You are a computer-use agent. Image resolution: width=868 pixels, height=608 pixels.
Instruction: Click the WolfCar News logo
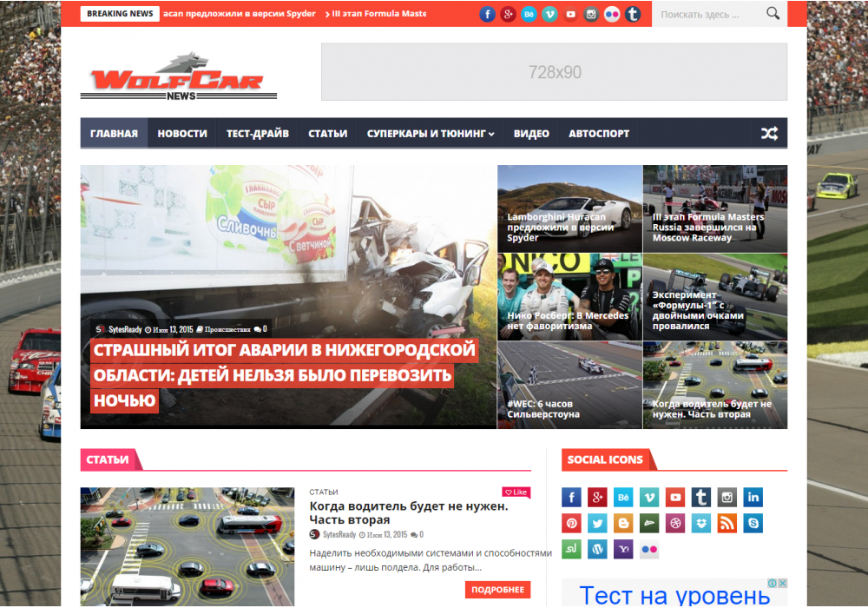[178, 78]
